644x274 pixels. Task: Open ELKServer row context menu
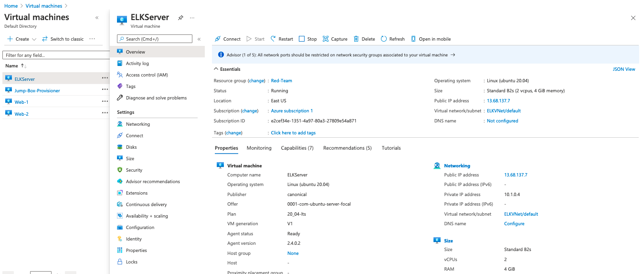(105, 78)
